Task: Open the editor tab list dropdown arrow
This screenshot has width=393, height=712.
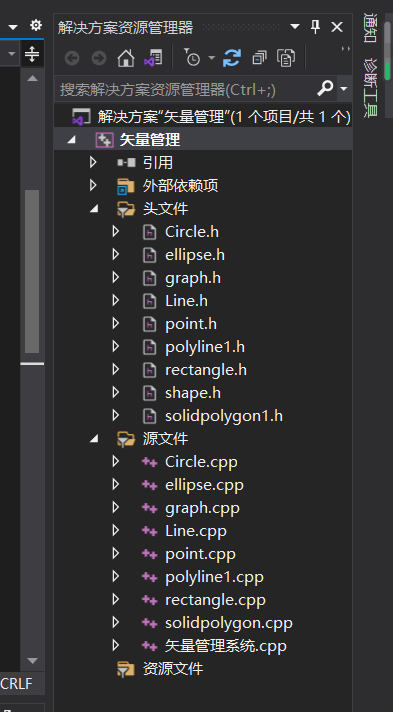Action: [x=13, y=27]
